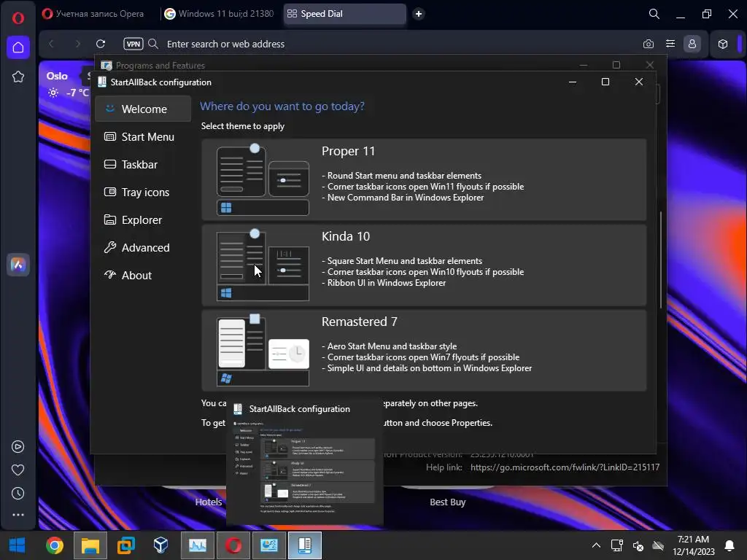Click the Best Buy speed dial label

447,502
